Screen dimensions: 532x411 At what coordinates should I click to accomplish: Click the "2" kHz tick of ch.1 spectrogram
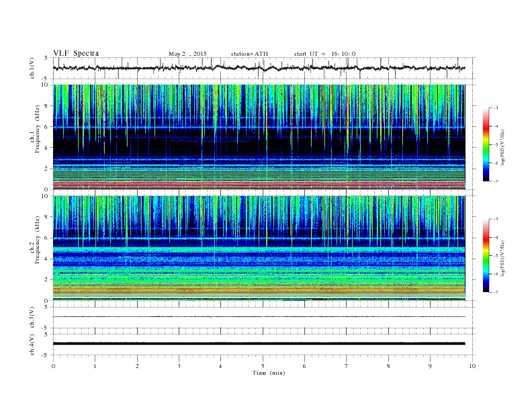click(x=46, y=169)
